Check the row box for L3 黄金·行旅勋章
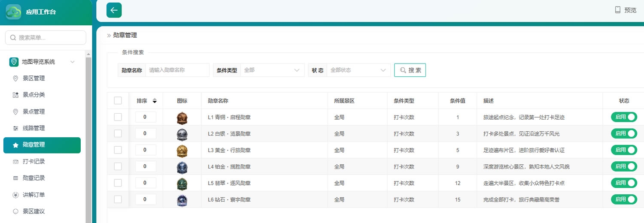The width and height of the screenshot is (644, 223). point(118,150)
